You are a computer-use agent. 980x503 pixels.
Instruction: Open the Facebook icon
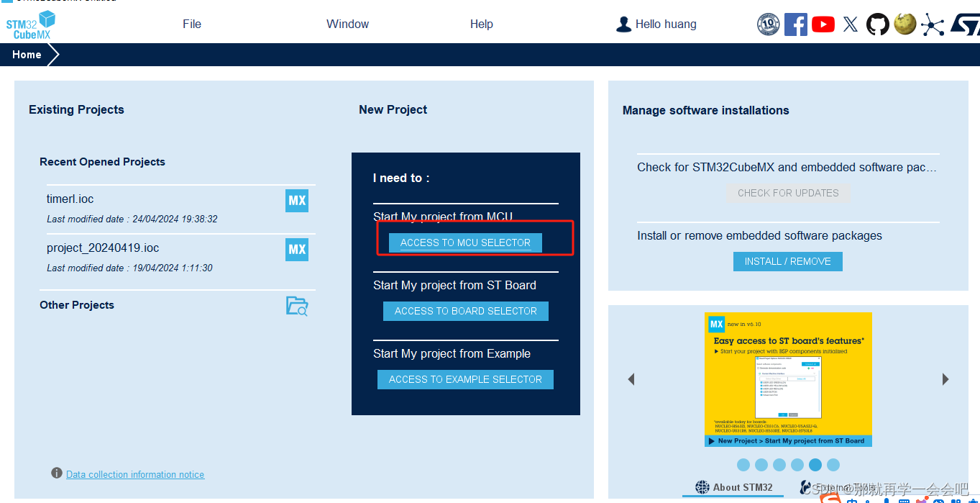pos(796,24)
